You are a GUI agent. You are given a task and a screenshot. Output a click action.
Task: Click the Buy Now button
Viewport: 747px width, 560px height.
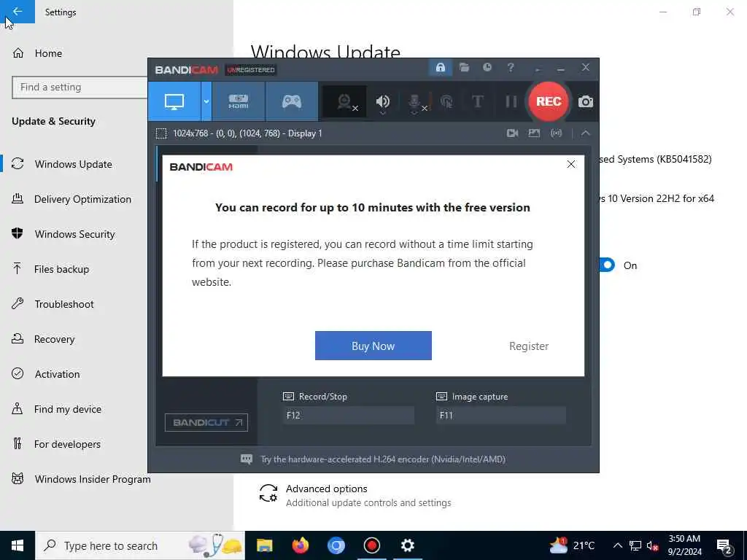click(373, 346)
